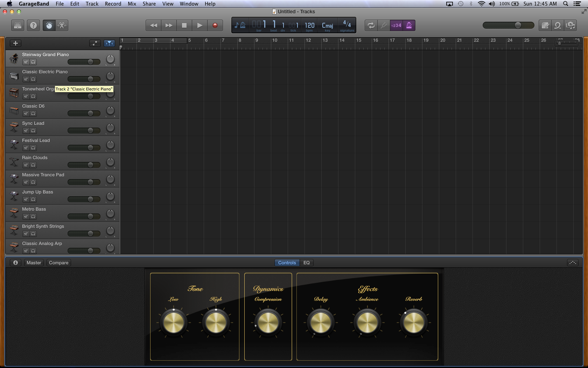
Task: Open Spotlight search in the menu bar
Action: click(x=566, y=4)
